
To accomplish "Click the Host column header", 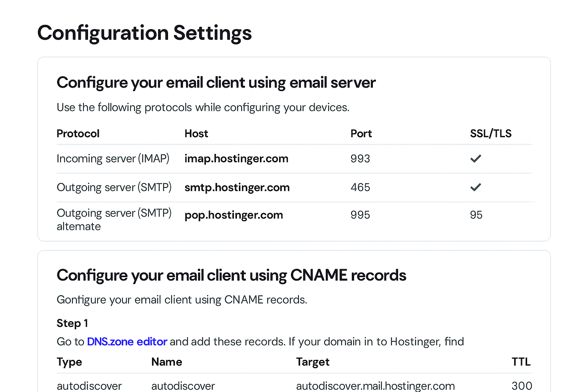I will 196,134.
